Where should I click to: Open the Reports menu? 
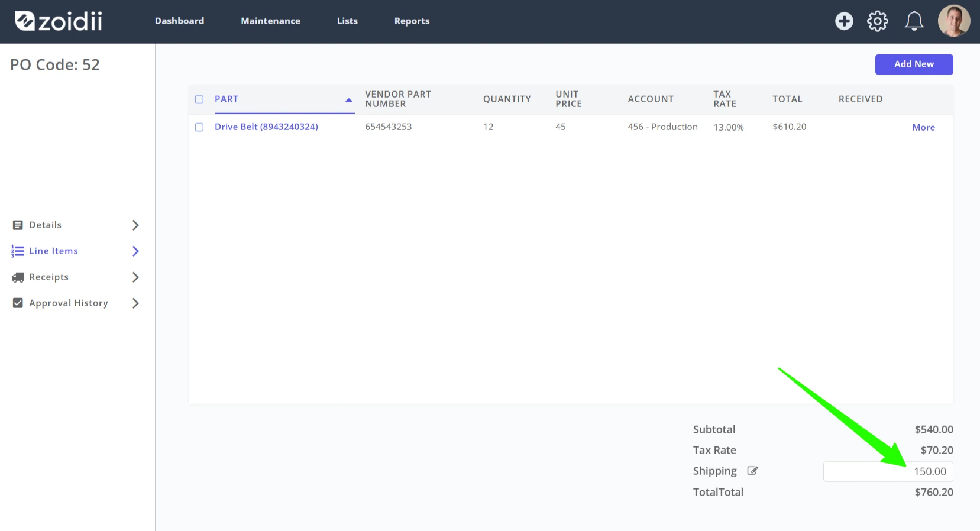click(412, 21)
